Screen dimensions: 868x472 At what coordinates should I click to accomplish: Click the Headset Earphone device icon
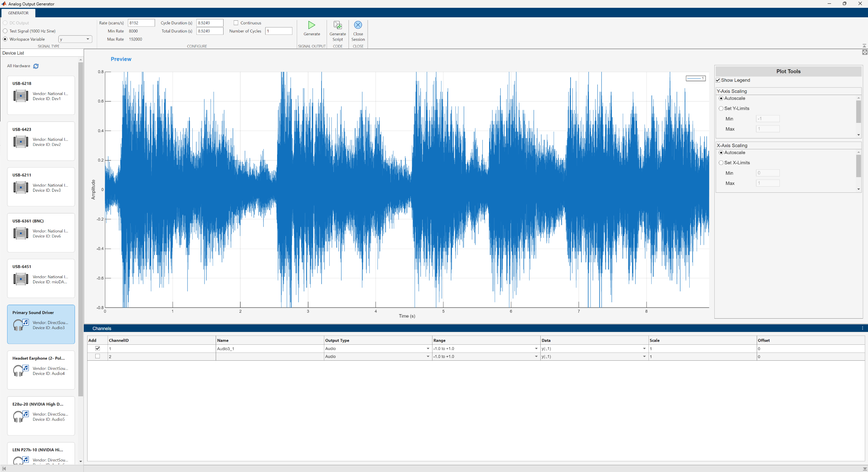point(20,370)
